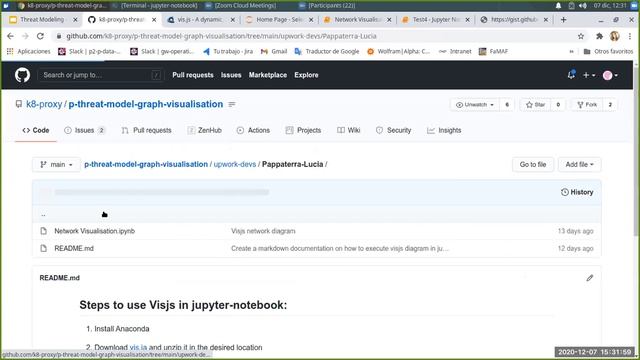The width and height of the screenshot is (640, 360).
Task: Click the file icon beside Network Visualisation.ipynb
Action: (x=44, y=231)
